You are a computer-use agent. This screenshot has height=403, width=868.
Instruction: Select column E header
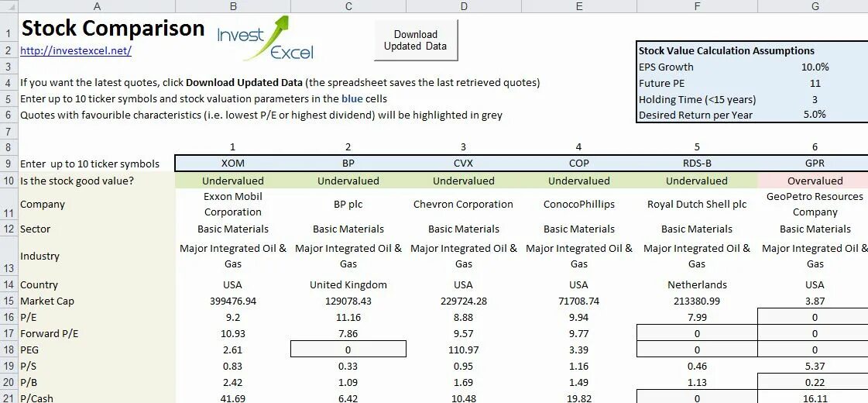click(x=579, y=6)
